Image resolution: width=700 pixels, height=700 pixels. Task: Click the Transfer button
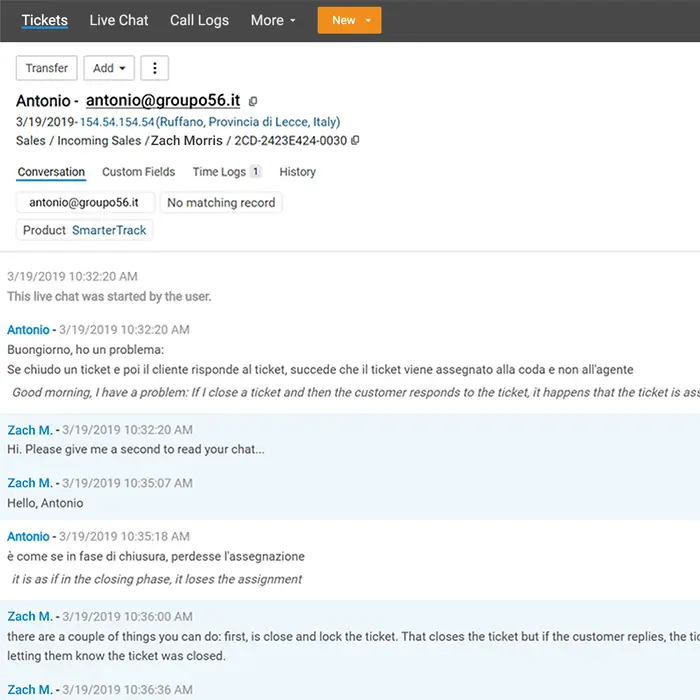[47, 68]
